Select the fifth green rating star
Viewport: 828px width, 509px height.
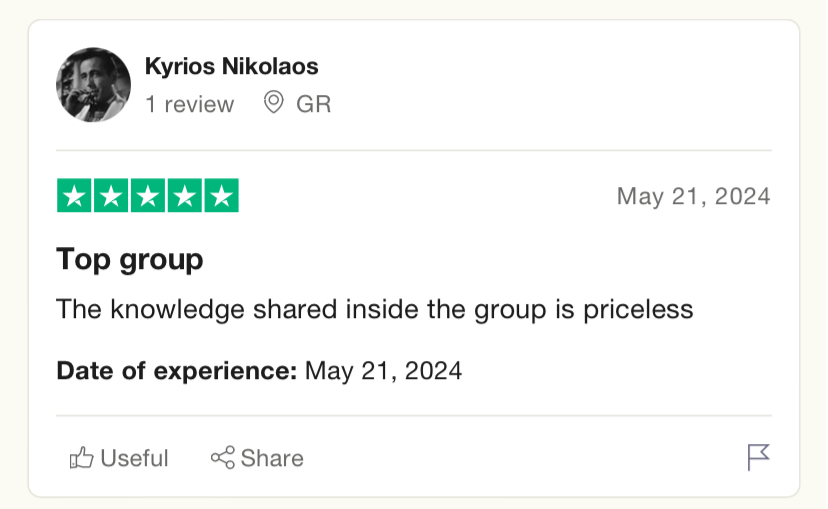(x=222, y=195)
